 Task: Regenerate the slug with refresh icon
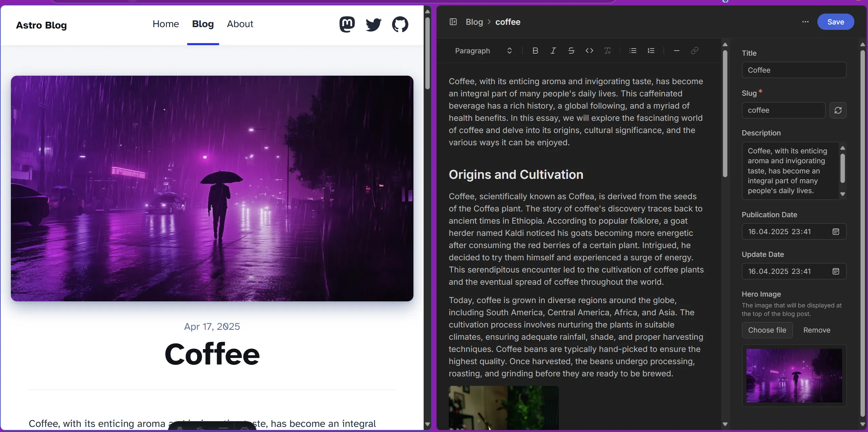(x=838, y=110)
